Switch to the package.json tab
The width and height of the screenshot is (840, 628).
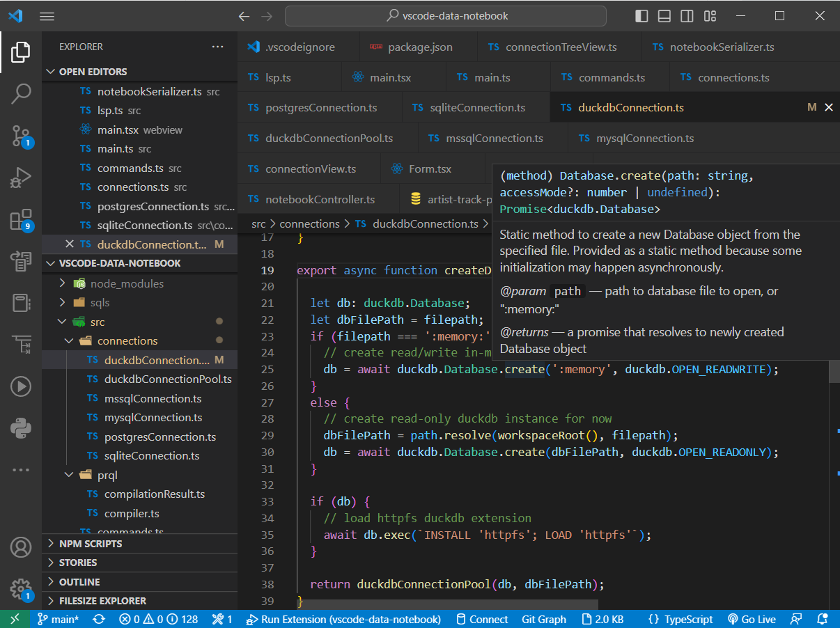419,47
